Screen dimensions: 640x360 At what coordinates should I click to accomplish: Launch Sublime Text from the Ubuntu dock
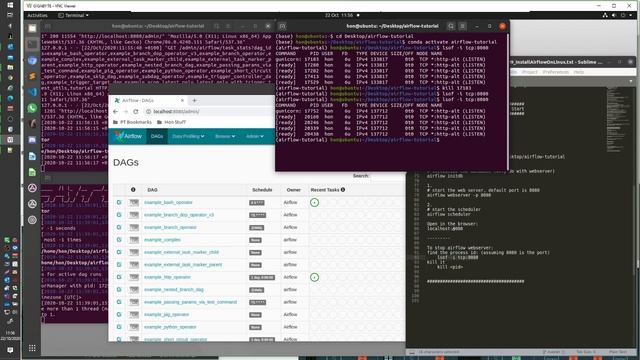pos(32,76)
